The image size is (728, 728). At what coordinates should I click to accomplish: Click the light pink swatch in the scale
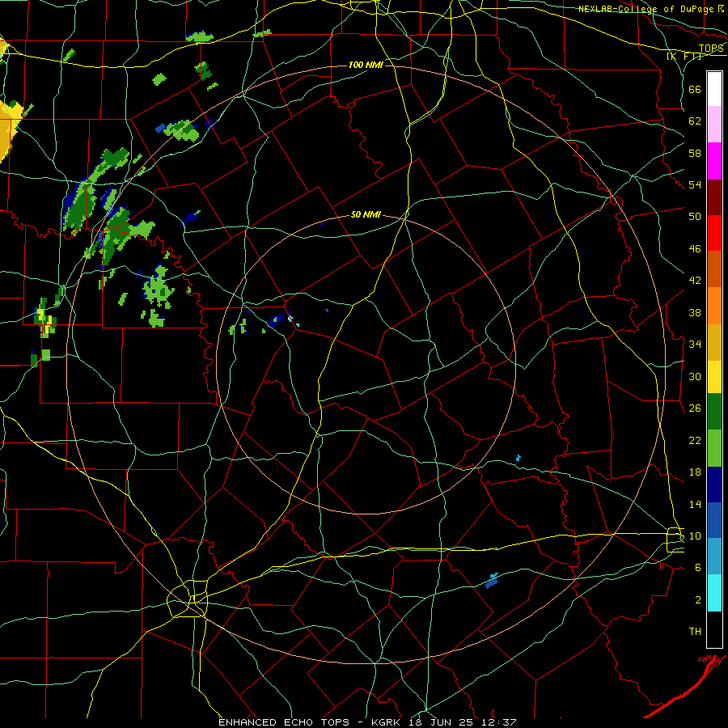click(x=714, y=125)
